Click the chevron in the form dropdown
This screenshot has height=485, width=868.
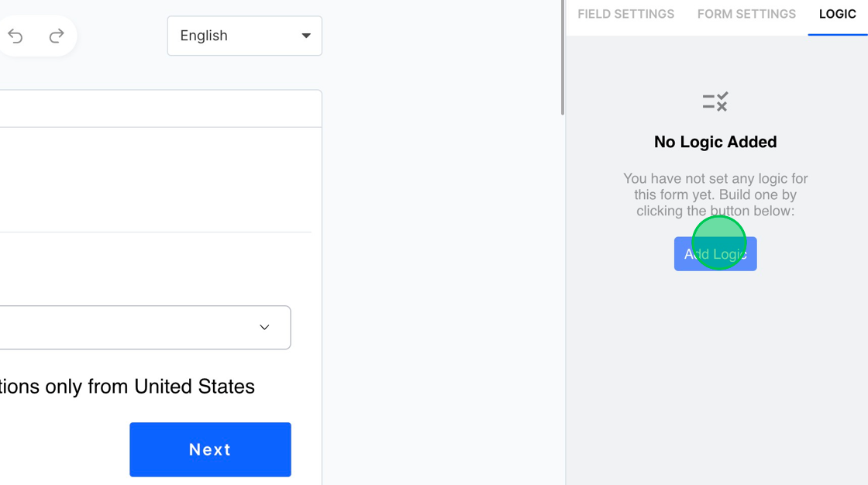pyautogui.click(x=264, y=328)
